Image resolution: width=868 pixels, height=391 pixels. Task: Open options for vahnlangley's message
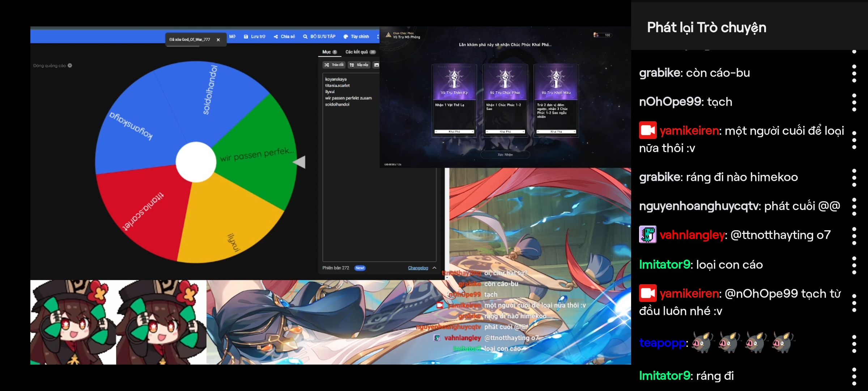pyautogui.click(x=854, y=236)
